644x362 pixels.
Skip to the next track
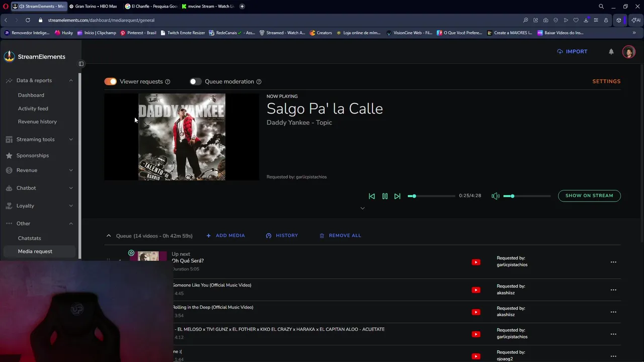coord(397,196)
